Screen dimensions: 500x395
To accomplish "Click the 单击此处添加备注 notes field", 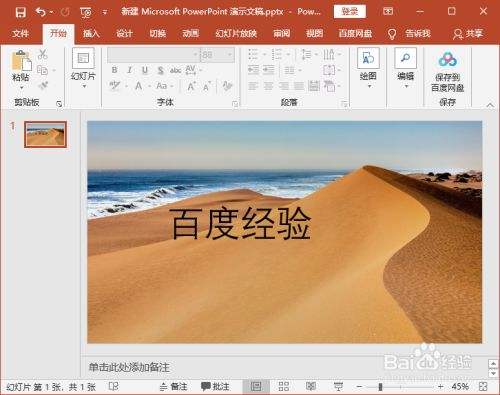I will (x=129, y=367).
